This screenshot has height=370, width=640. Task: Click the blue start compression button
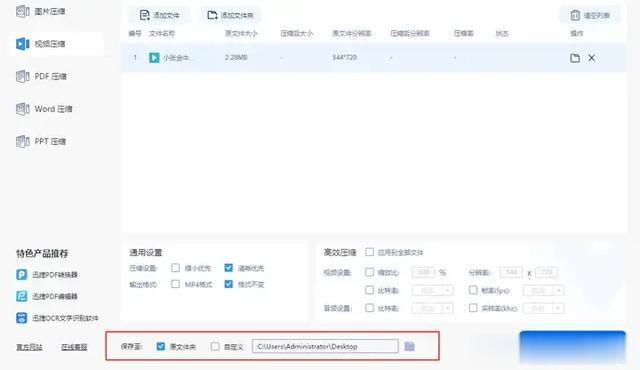(x=572, y=348)
